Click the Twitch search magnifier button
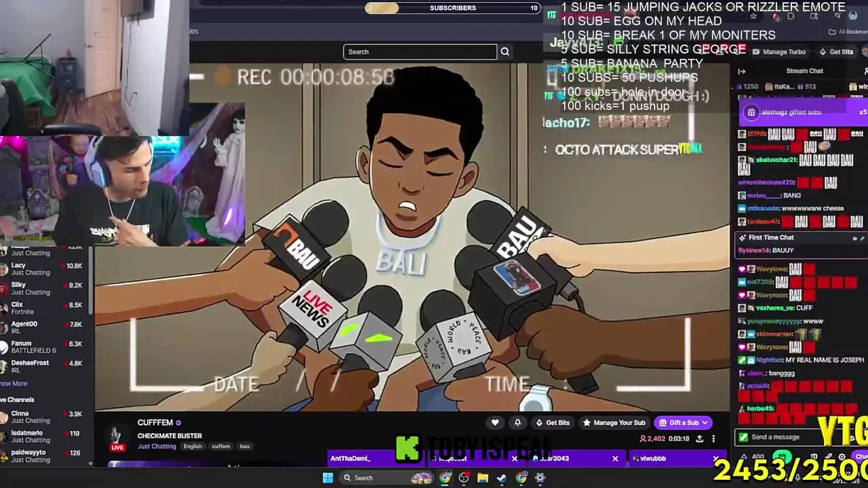The width and height of the screenshot is (868, 488). (x=505, y=52)
